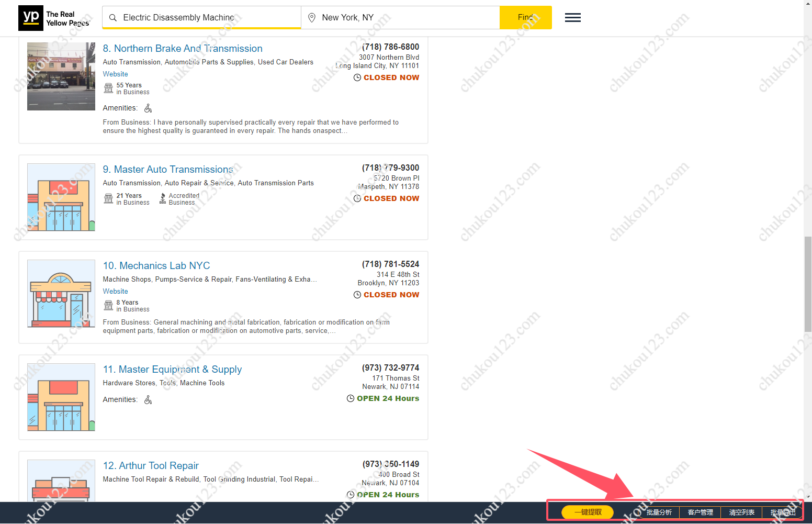812x524 pixels.
Task: Click clock icon beside Master Auto CLOSED NOW
Action: [357, 198]
